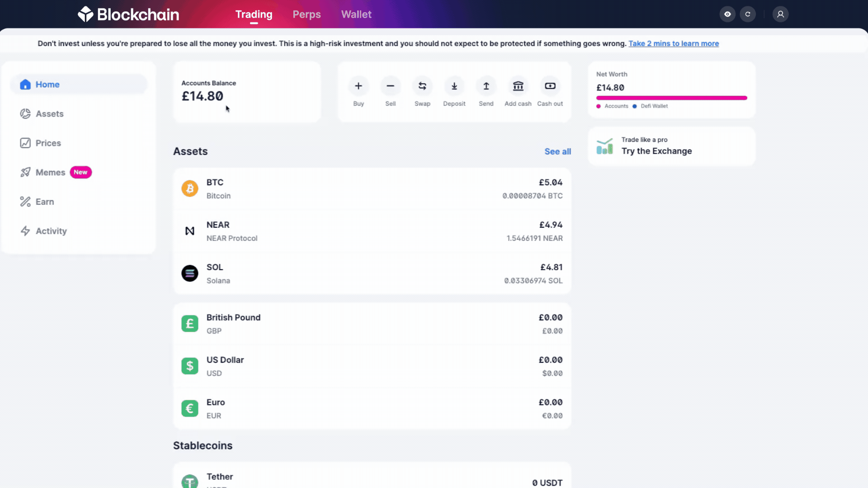Open the US Dollar USD row

(x=372, y=366)
